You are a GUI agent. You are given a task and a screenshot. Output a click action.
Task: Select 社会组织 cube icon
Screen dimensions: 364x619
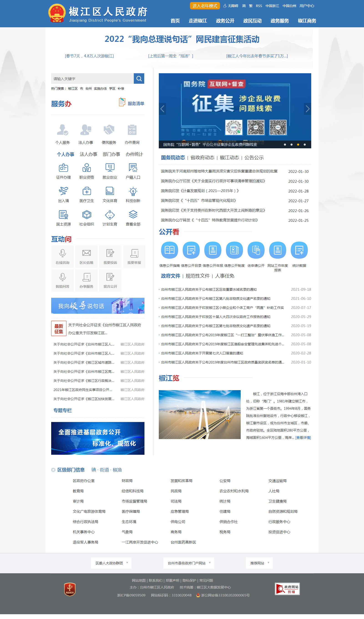coord(86,215)
